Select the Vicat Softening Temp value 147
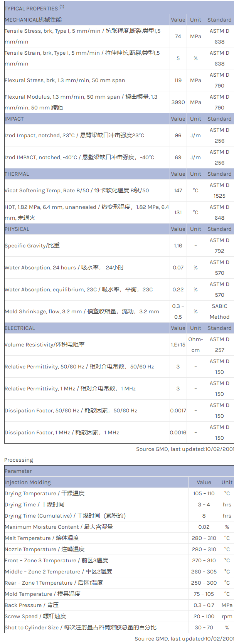The height and width of the screenshot is (644, 234). tap(178, 190)
